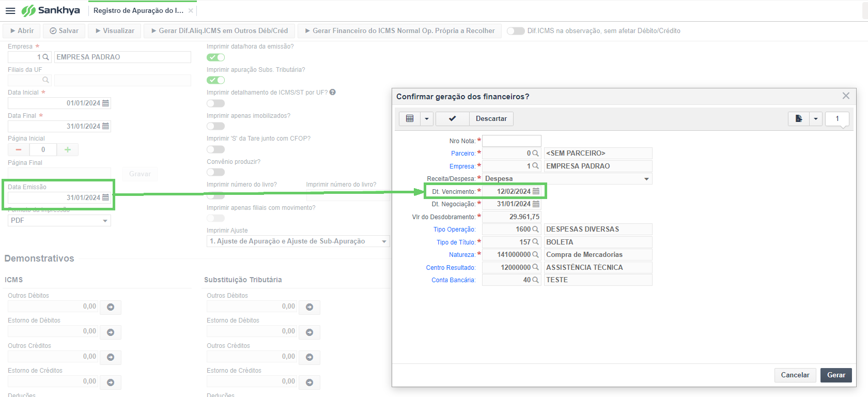Toggle Dif.ICMS na observação switch
Screen dimensions: 868x397
tap(516, 31)
